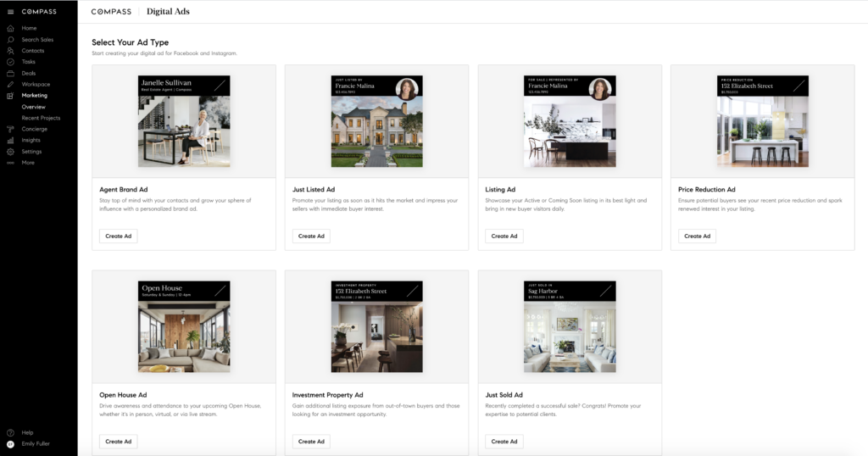The height and width of the screenshot is (456, 868).
Task: Click the Help question mark icon
Action: tap(10, 432)
